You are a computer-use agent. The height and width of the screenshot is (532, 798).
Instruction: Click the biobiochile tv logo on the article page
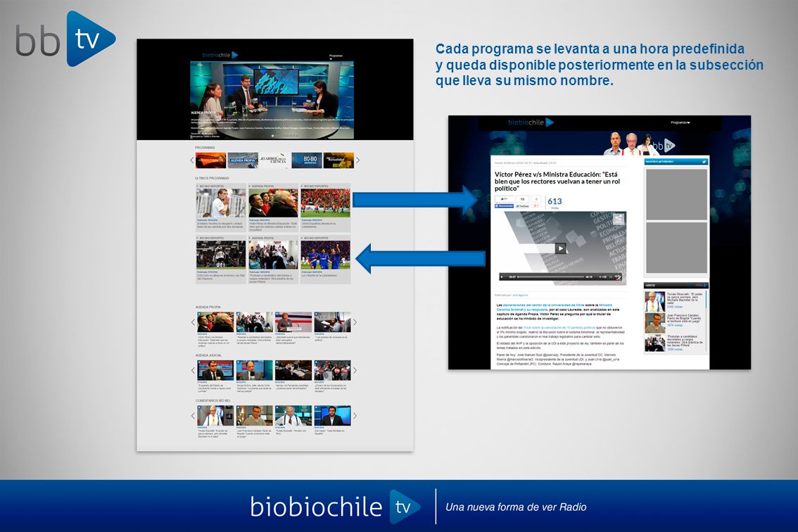point(531,122)
